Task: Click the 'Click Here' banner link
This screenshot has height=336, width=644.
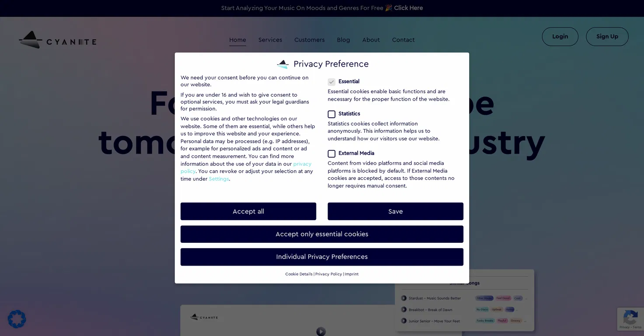Action: tap(408, 8)
